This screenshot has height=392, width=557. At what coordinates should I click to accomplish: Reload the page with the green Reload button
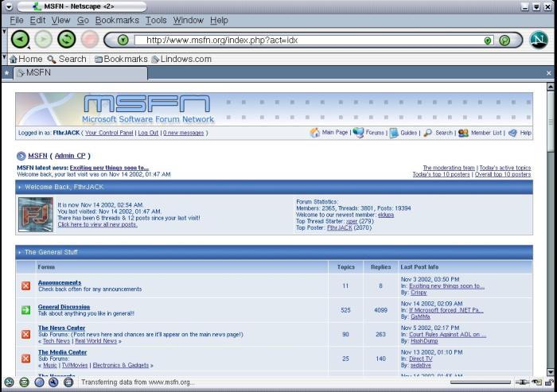point(66,40)
